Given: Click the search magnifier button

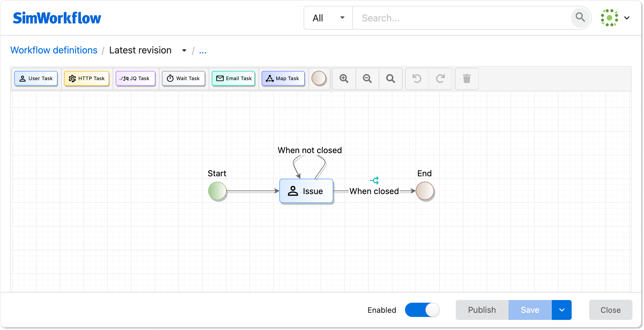Looking at the screenshot, I should click(x=580, y=18).
